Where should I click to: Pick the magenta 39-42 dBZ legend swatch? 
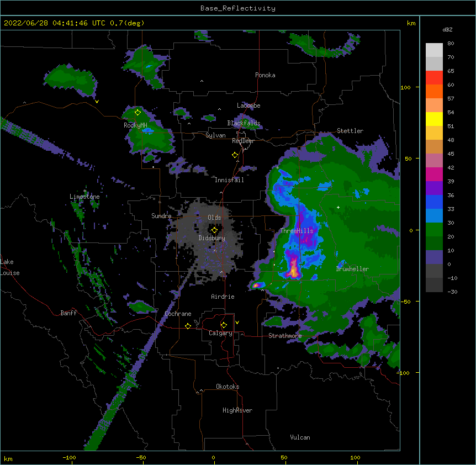[x=434, y=174]
